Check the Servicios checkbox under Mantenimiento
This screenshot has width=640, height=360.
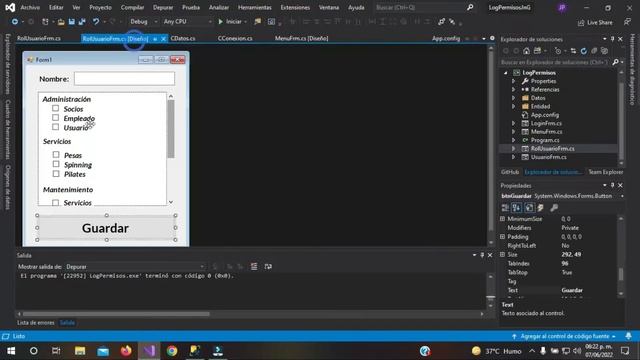(56, 202)
